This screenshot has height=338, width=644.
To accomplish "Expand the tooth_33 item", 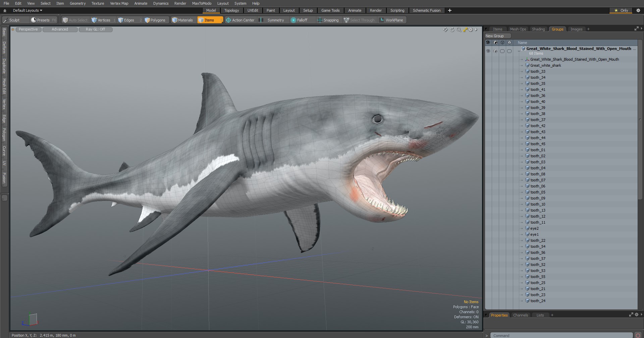I will coord(522,71).
